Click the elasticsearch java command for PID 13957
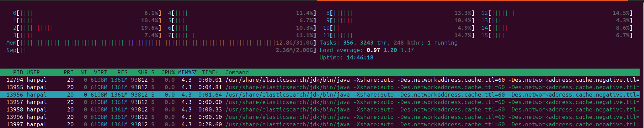 coord(432,102)
